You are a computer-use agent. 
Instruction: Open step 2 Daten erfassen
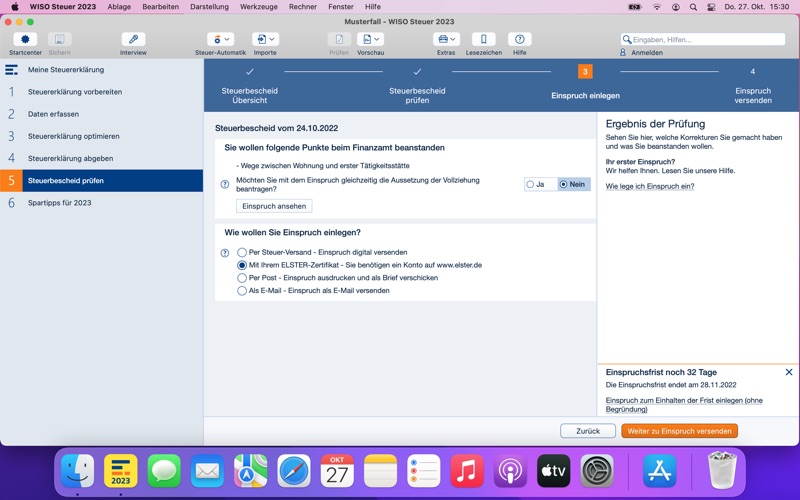(x=102, y=114)
